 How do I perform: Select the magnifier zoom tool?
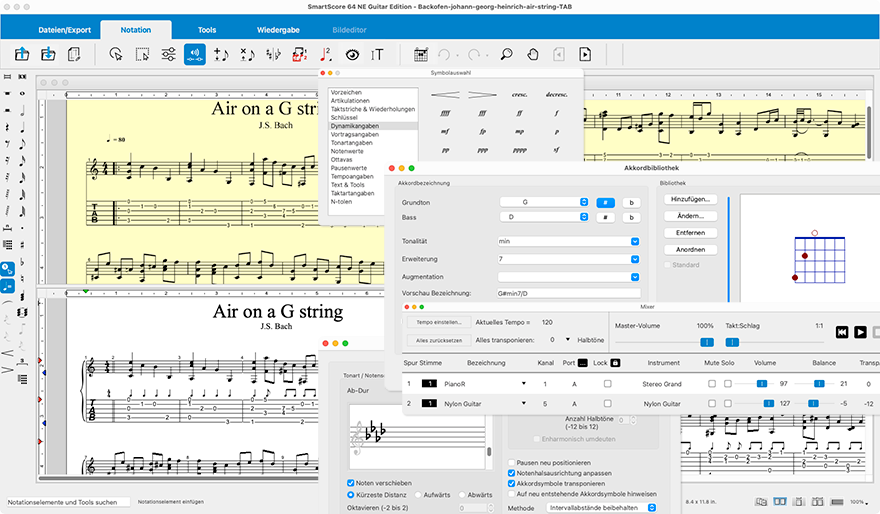click(506, 54)
